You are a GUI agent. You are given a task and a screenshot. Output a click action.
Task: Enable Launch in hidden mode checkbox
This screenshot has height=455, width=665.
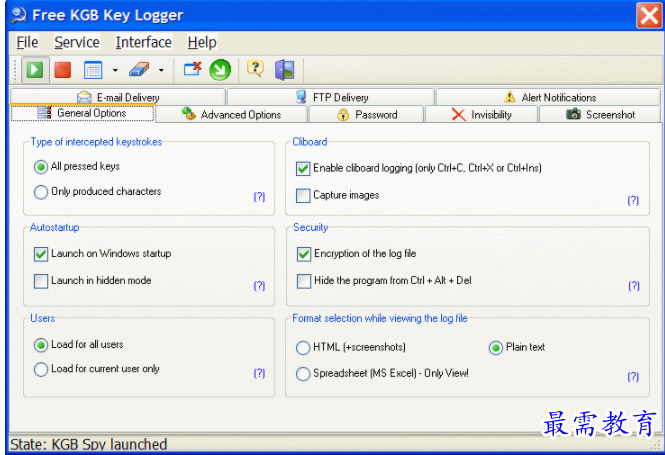coord(41,281)
